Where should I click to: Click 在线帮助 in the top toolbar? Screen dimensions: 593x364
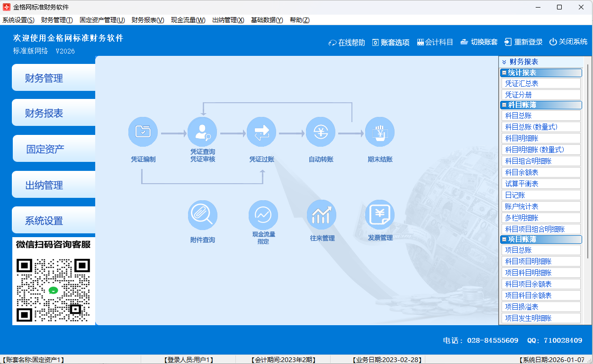pyautogui.click(x=347, y=42)
